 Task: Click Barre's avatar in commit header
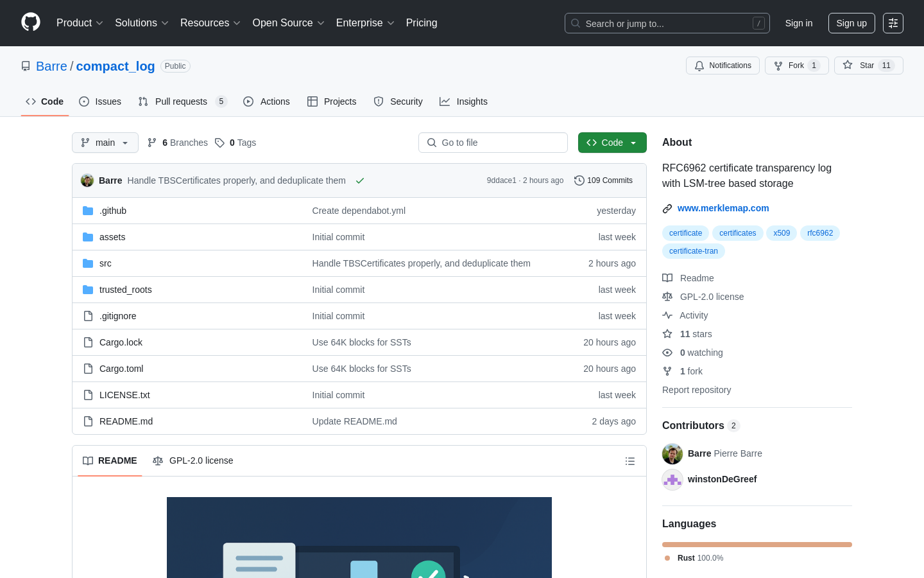[x=87, y=180]
